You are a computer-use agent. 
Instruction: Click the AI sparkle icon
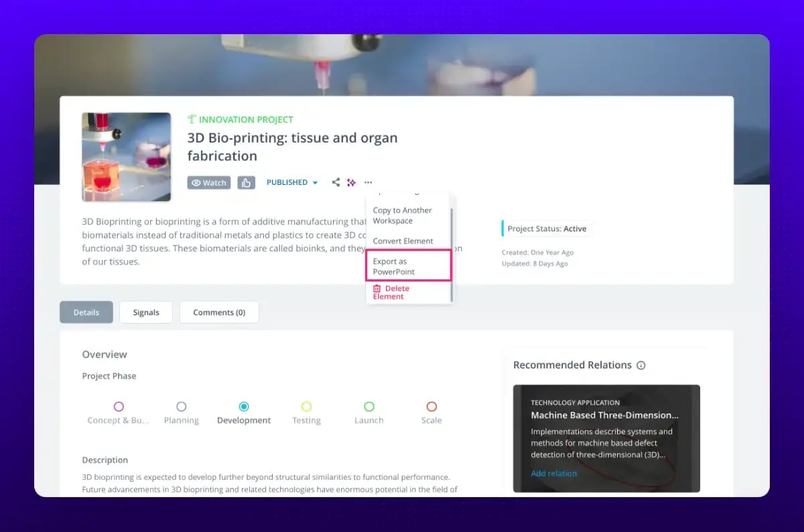pyautogui.click(x=351, y=182)
